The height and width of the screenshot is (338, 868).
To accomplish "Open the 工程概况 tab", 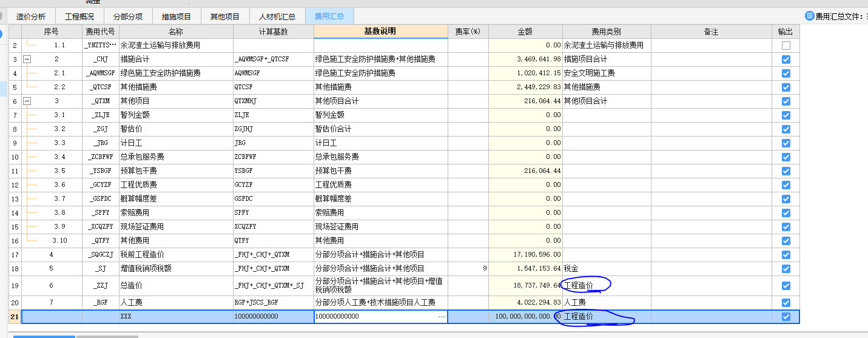I will click(x=79, y=16).
